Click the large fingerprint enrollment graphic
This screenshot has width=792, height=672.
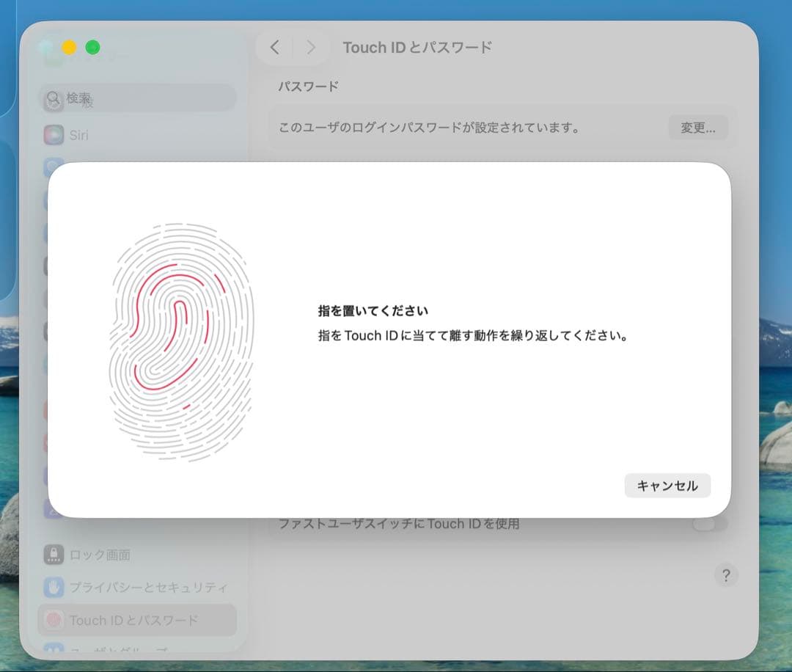181,342
